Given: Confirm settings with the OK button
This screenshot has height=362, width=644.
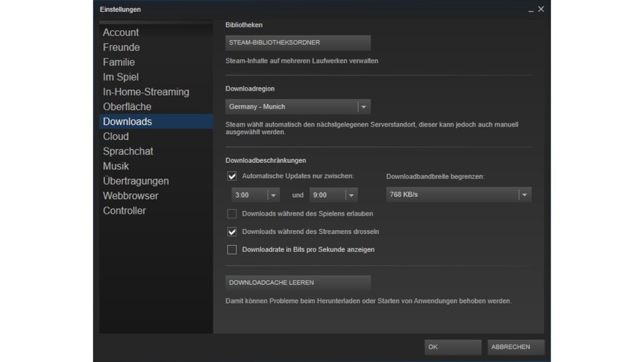Looking at the screenshot, I should tap(453, 347).
